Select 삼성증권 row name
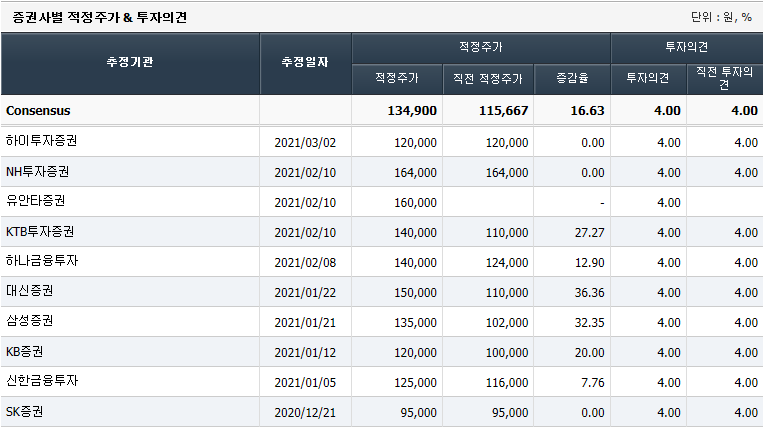 [30, 321]
